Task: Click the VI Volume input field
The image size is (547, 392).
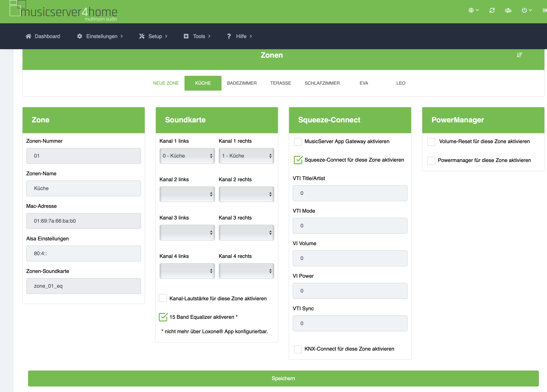Action: tap(350, 258)
